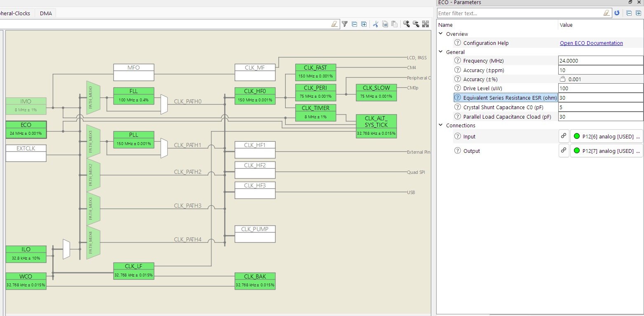Select the CLK_PERI block
This screenshot has width=644, height=316.
[316, 92]
